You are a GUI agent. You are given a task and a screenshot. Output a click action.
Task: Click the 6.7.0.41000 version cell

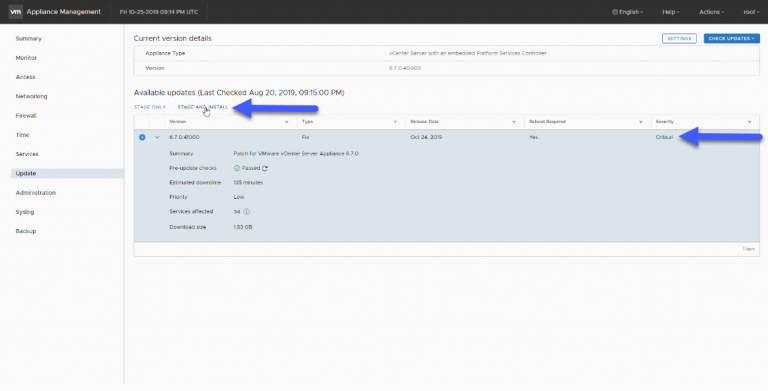pos(184,137)
